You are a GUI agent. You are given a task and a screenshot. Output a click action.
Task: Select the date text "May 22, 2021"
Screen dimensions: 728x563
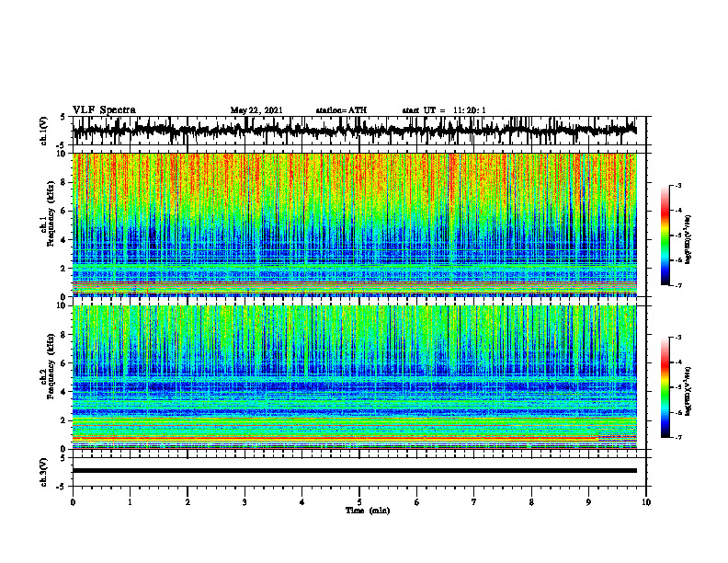(256, 110)
